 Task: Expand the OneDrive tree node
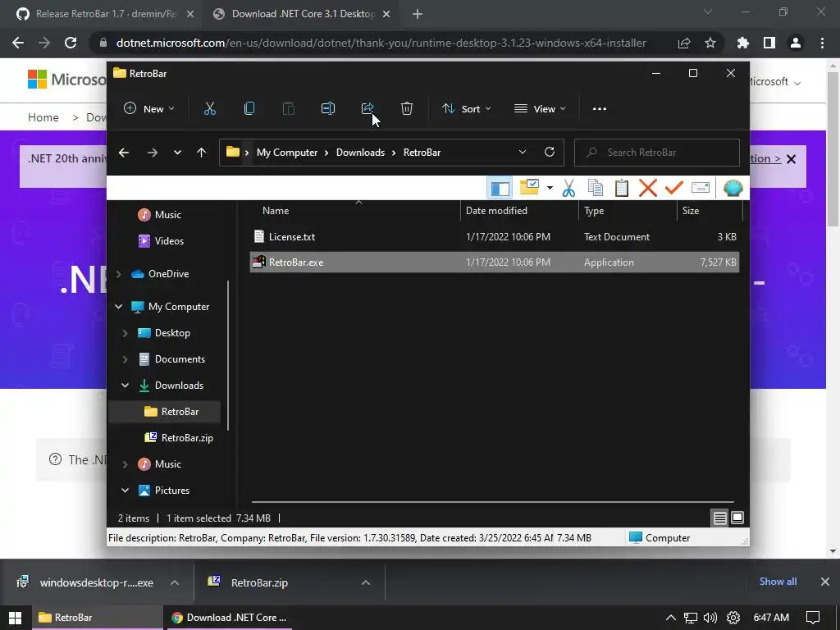coord(118,274)
